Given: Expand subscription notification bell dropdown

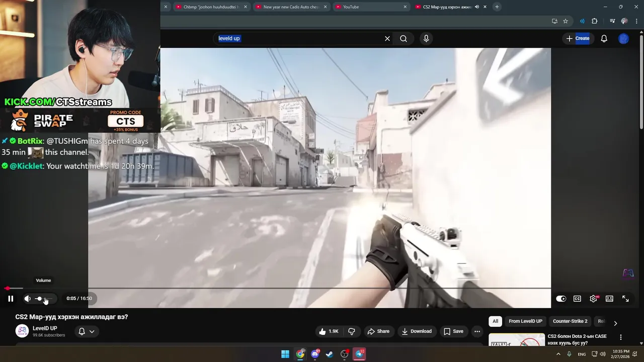Looking at the screenshot, I should pyautogui.click(x=87, y=331).
